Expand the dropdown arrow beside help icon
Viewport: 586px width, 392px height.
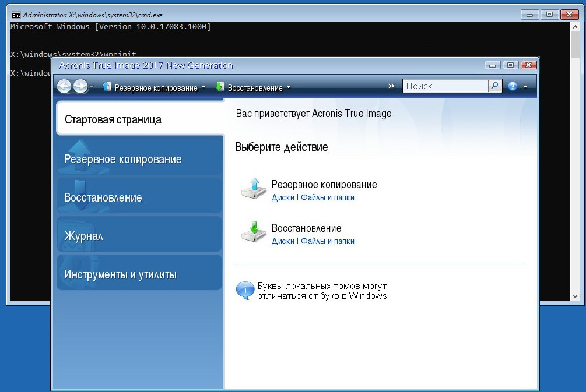(525, 87)
